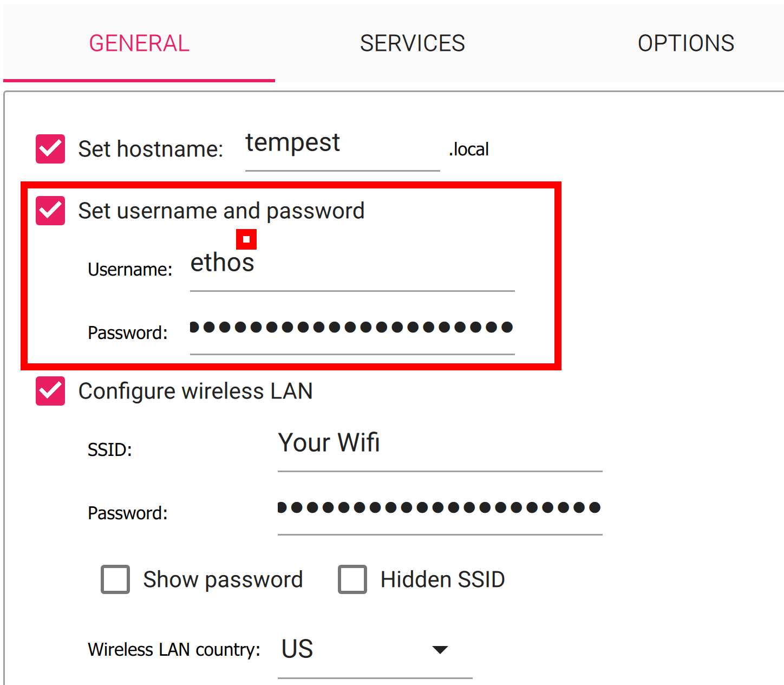Screen dimensions: 784x685
Task: Switch to the OPTIONS tab
Action: click(x=685, y=43)
